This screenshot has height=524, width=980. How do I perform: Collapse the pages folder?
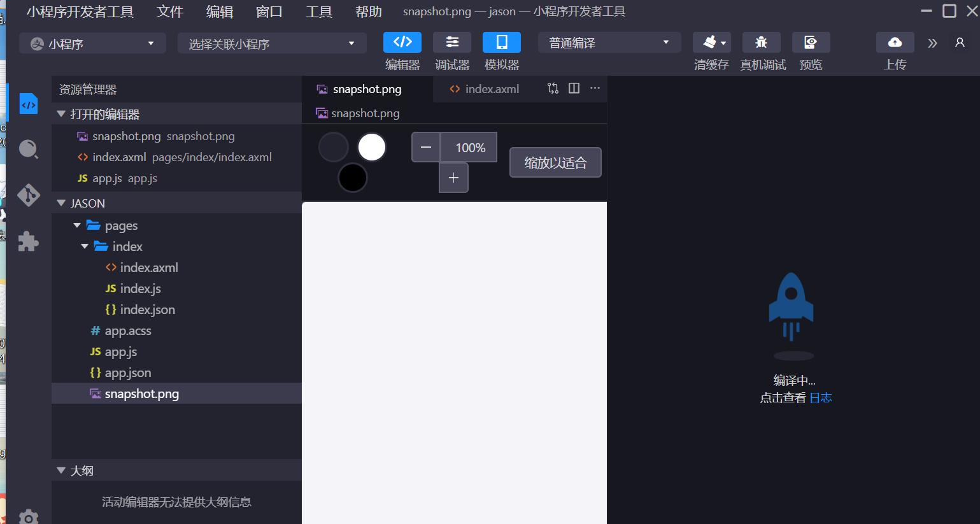click(176, 225)
